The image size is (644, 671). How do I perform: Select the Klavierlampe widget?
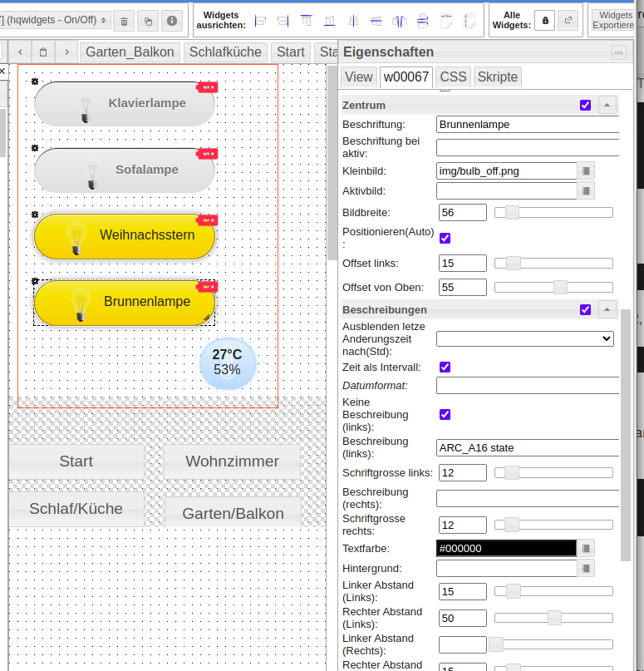pos(125,104)
